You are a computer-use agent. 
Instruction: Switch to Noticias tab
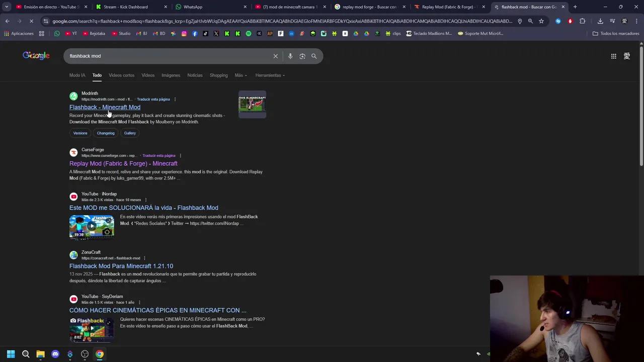click(195, 75)
